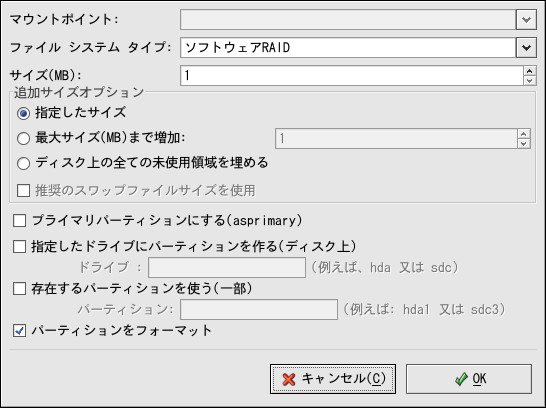Check 指定したドライブにパーティションを作る box
Screen dimensions: 546x408
pyautogui.click(x=20, y=246)
